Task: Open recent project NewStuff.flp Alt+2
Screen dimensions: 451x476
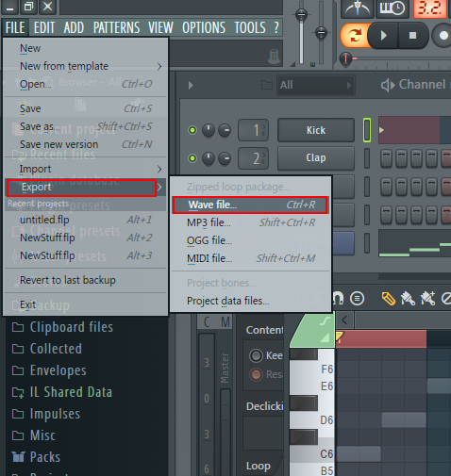Action: pyautogui.click(x=85, y=238)
